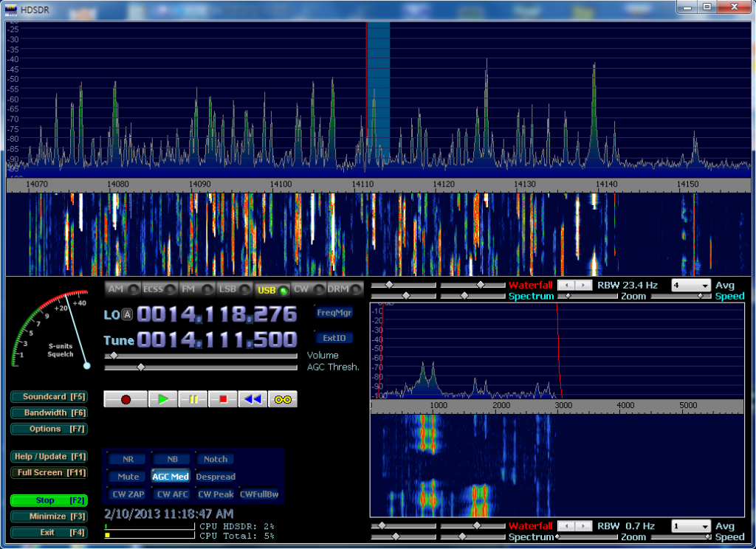This screenshot has height=549, width=756.
Task: Click the HDSDR icon in the title bar
Action: [x=10, y=10]
